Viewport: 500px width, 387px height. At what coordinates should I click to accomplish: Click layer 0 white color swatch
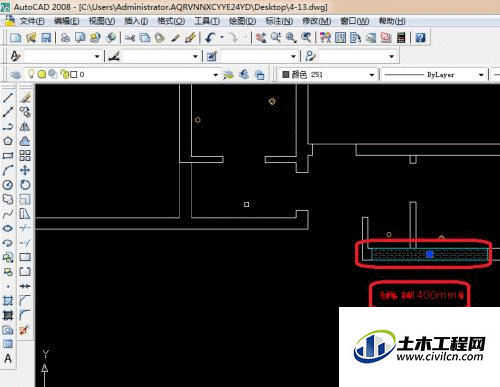pyautogui.click(x=74, y=74)
